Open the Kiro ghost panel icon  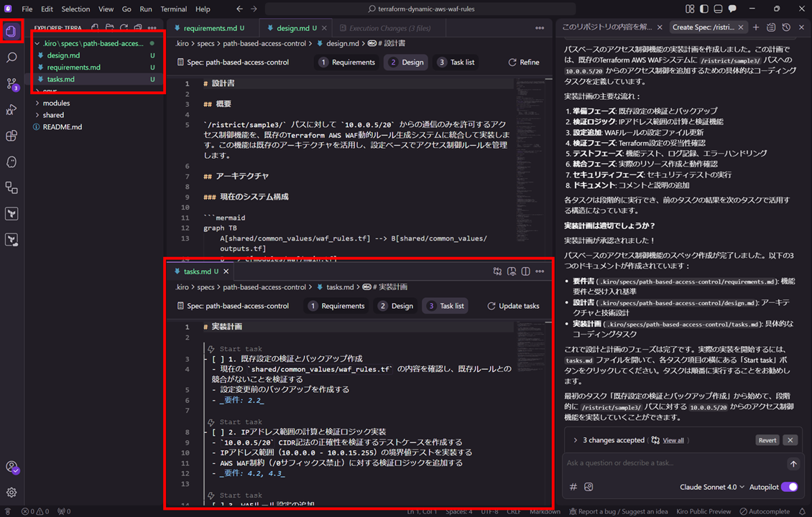tap(11, 162)
